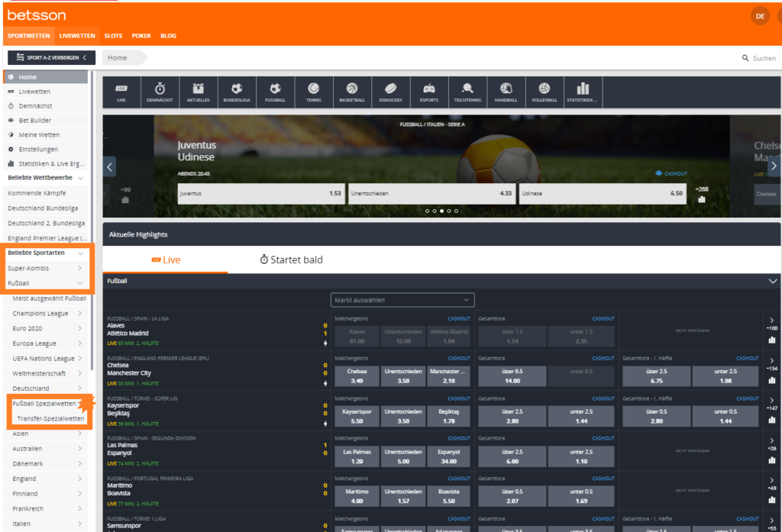
Task: Open the Tischtennis category icon
Action: 467,92
